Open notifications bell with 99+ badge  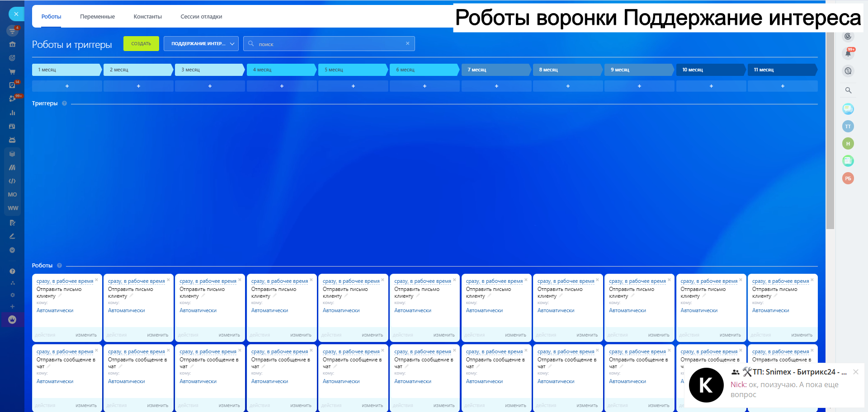[848, 53]
